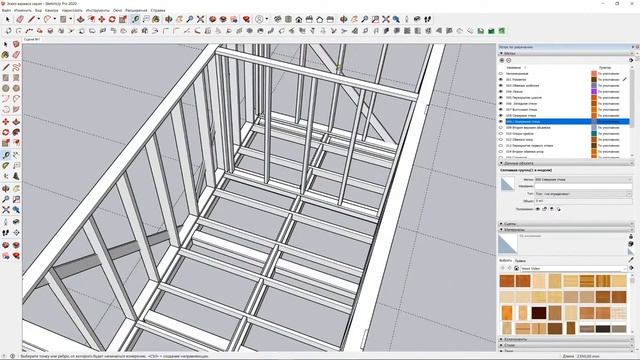Expand the Компоненты panel
This screenshot has width=640, height=360.
pyautogui.click(x=566, y=340)
